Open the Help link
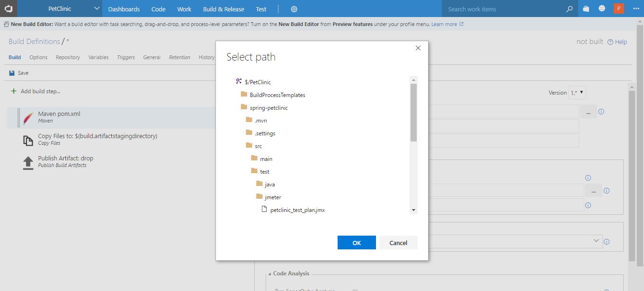The image size is (644, 291). 617,42
